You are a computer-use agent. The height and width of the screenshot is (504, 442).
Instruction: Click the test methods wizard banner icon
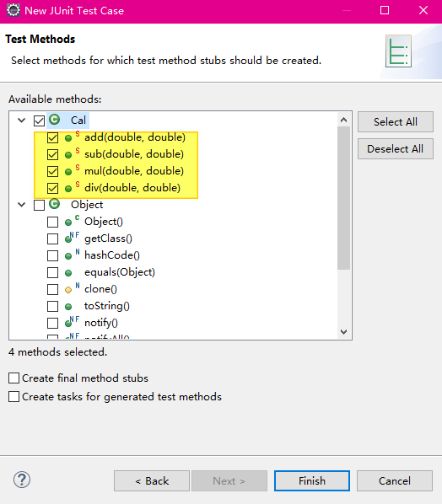coord(399,51)
